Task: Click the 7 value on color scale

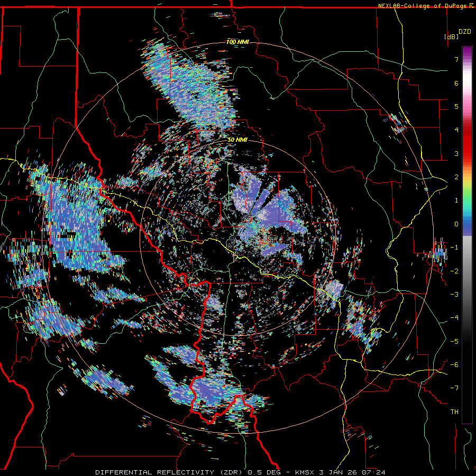Action: coord(456,59)
